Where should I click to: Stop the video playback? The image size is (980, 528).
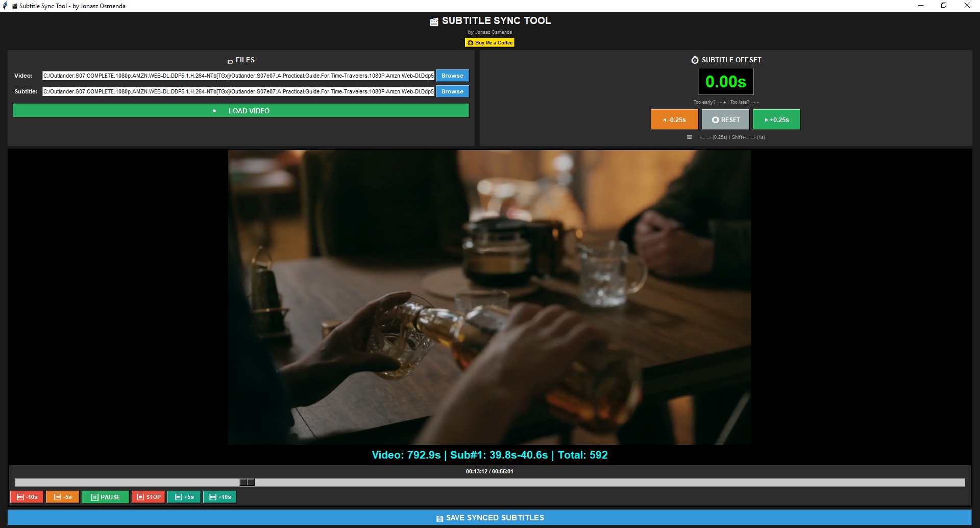(149, 497)
